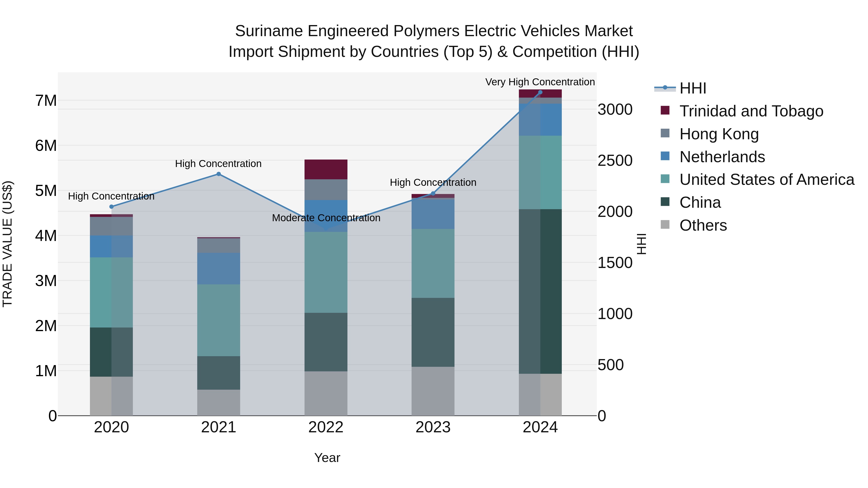The image size is (868, 488).
Task: Click the Hong Kong slate legend swatch
Action: pos(665,133)
